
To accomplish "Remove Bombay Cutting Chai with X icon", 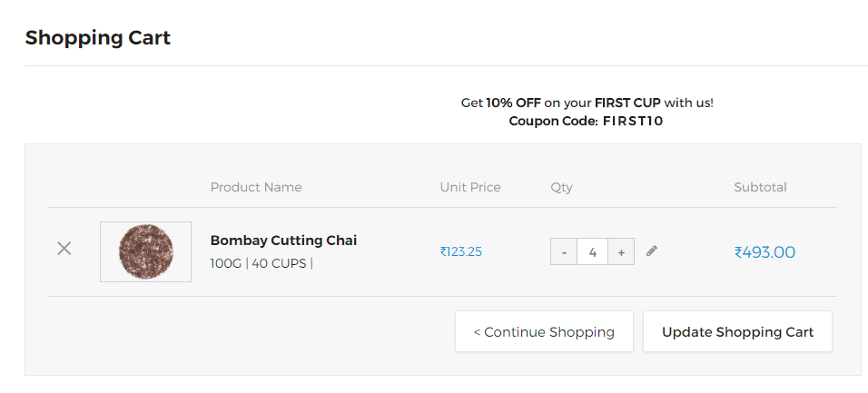I will click(64, 249).
